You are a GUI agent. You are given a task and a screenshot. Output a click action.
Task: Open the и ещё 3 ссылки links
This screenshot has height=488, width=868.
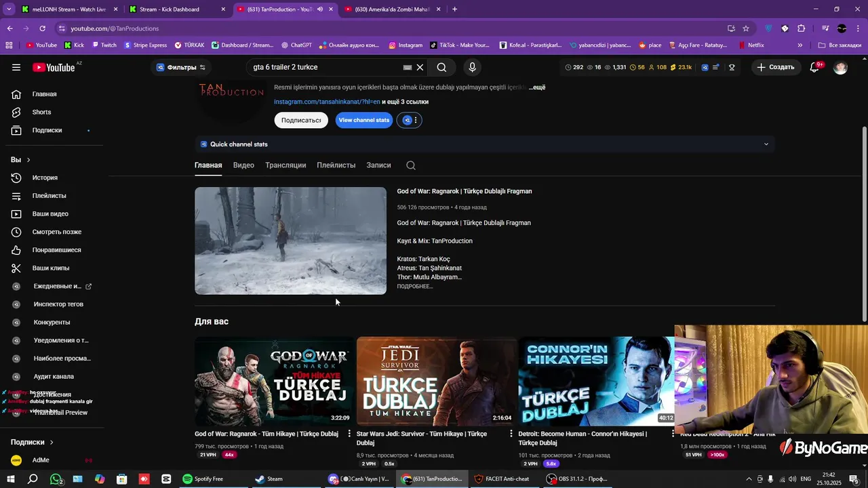click(405, 102)
